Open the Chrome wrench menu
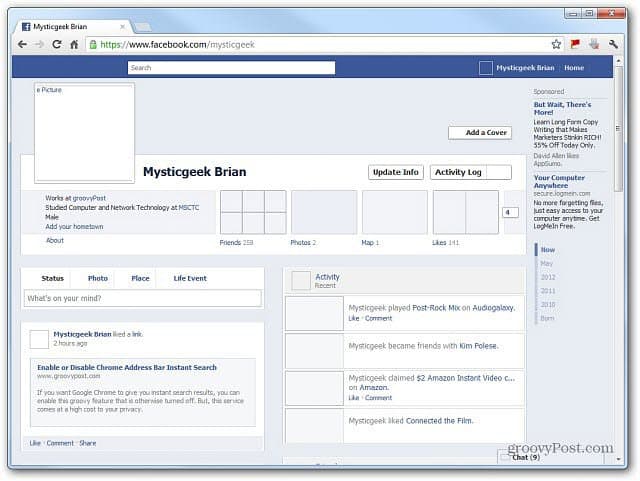This screenshot has width=640, height=481. point(613,44)
